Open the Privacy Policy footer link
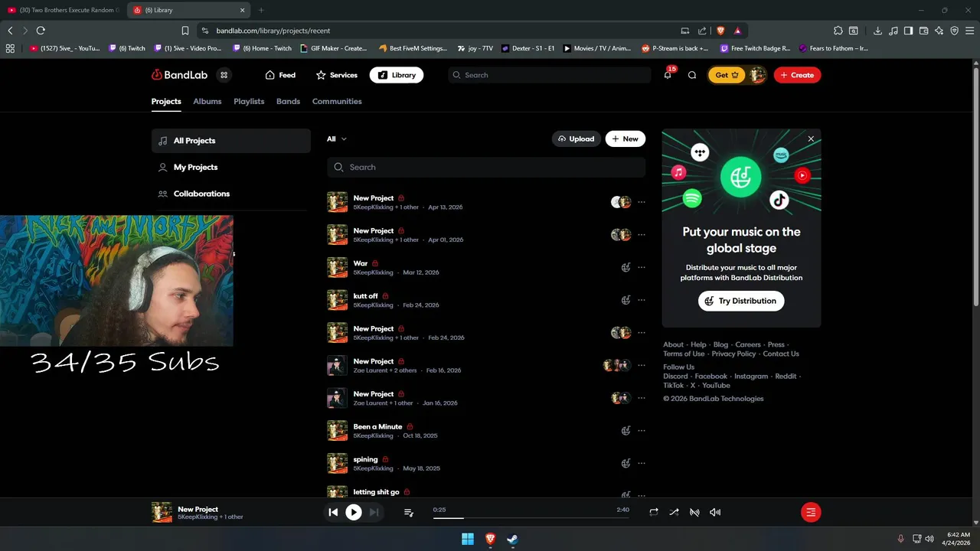The height and width of the screenshot is (551, 980). pos(733,354)
